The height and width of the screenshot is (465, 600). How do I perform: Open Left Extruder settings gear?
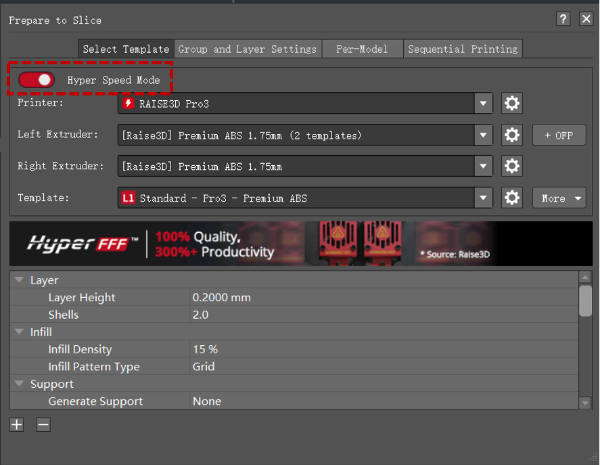coord(512,135)
